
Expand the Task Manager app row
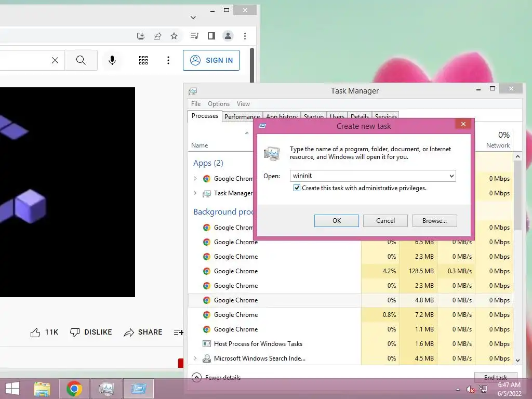pos(195,193)
